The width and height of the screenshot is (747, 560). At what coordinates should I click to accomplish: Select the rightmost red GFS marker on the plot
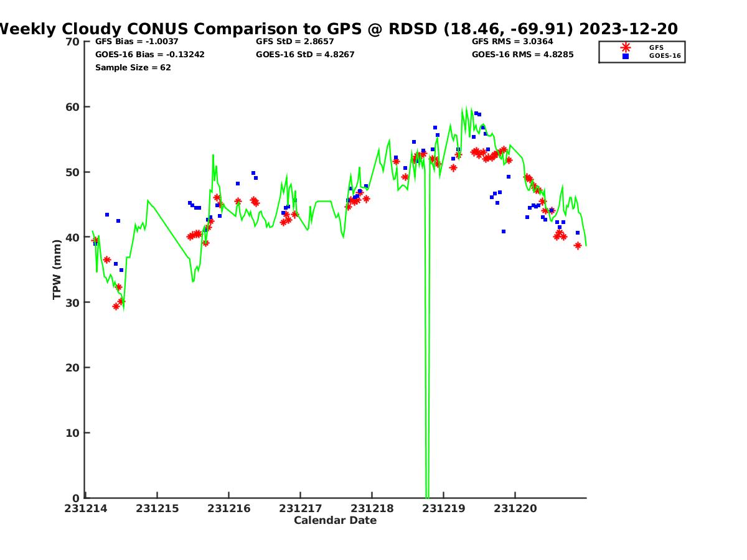[x=578, y=246]
